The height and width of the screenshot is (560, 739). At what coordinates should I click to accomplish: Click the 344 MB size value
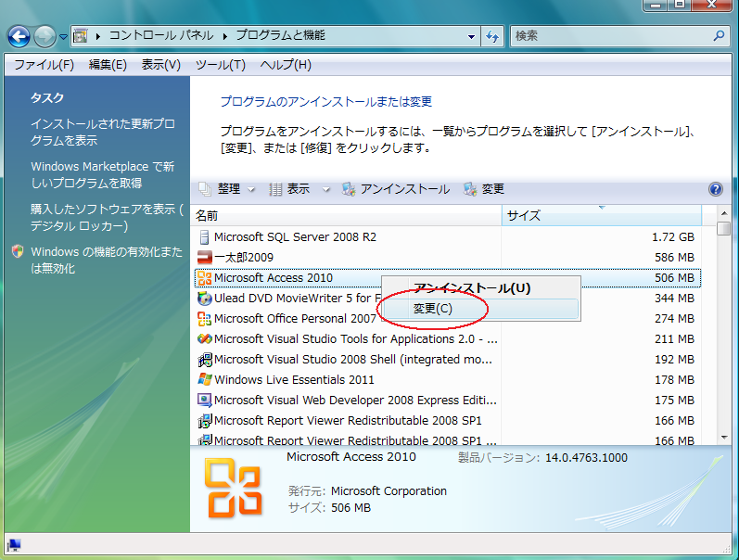pos(674,299)
